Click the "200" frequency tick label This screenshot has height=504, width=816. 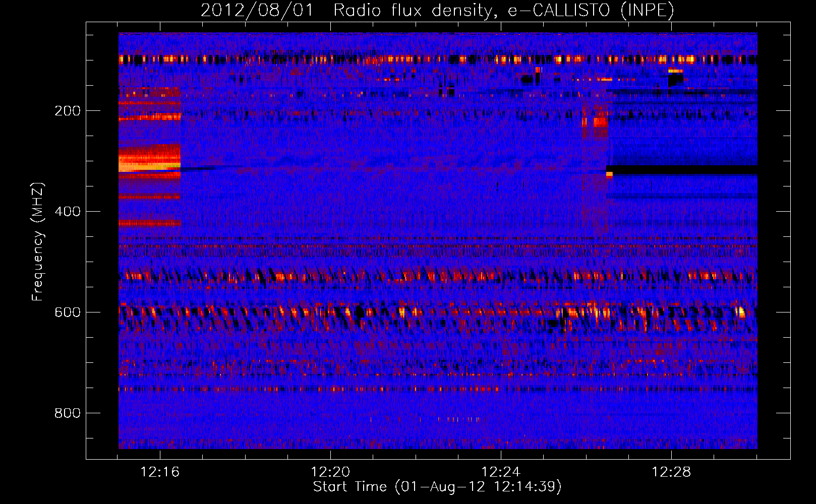click(x=68, y=111)
